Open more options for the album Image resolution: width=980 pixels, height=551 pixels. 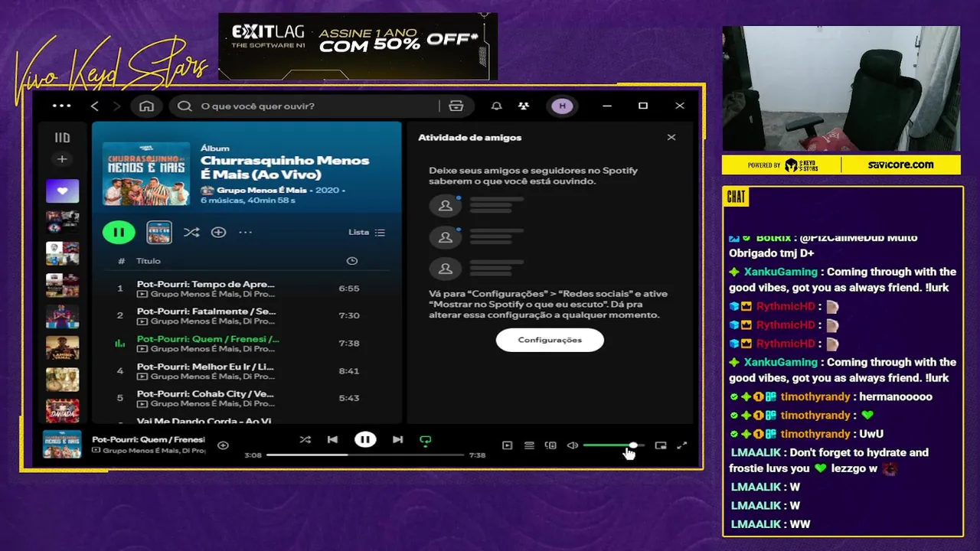(x=245, y=232)
